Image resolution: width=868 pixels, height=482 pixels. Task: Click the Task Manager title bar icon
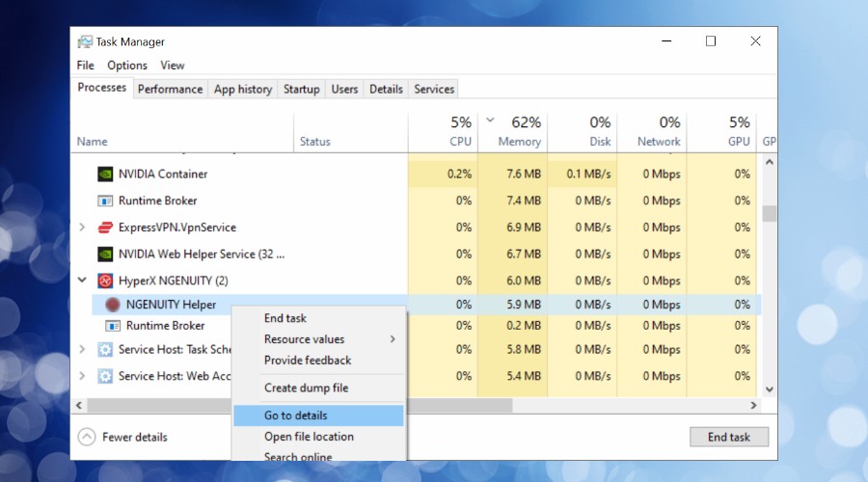pos(85,42)
